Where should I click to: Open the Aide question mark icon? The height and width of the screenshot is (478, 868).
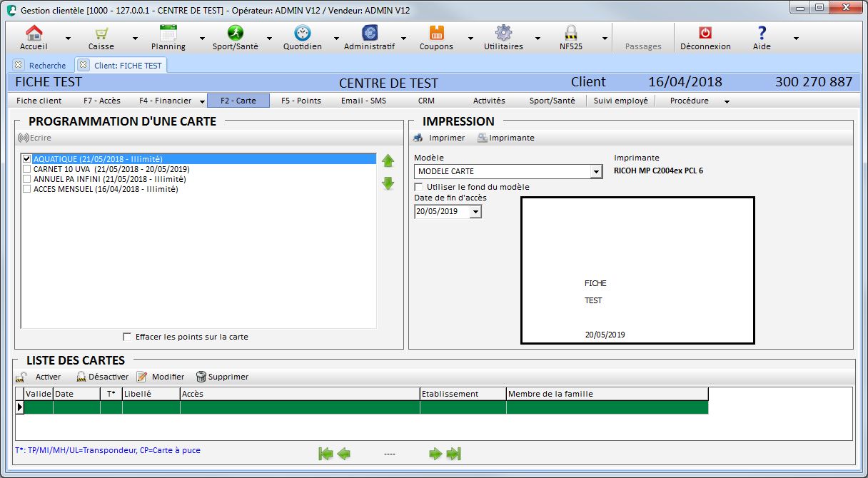point(762,34)
